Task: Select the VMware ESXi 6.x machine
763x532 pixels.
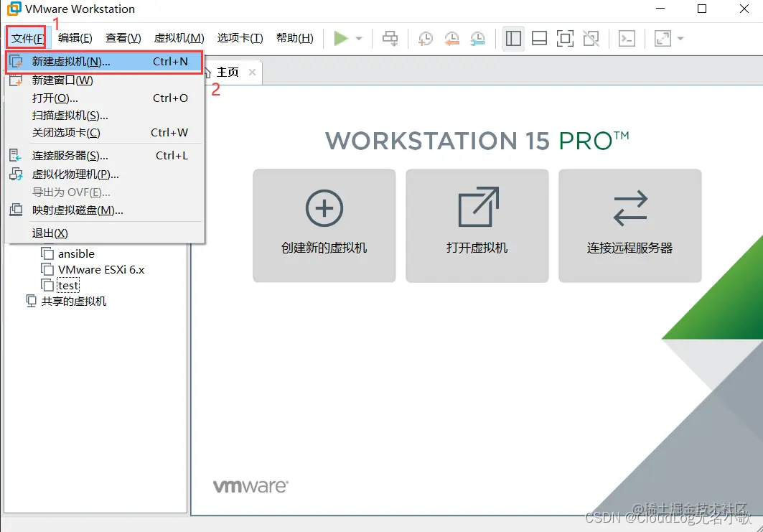Action: tap(101, 270)
